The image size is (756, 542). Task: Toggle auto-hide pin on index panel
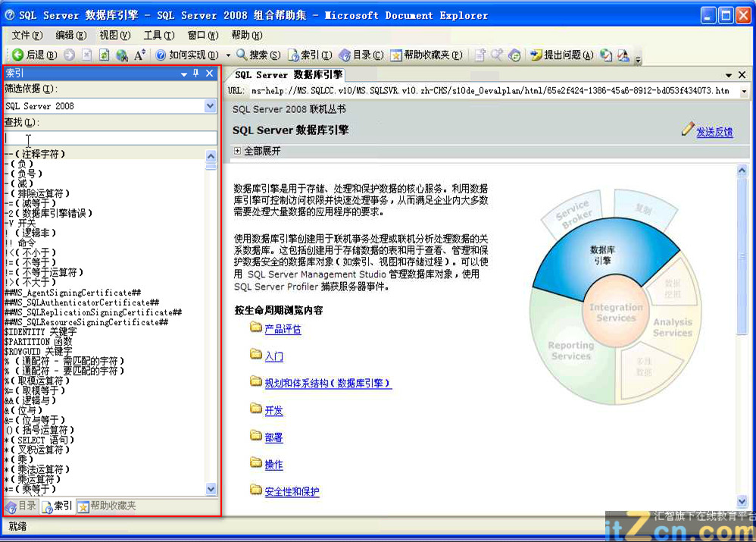195,74
